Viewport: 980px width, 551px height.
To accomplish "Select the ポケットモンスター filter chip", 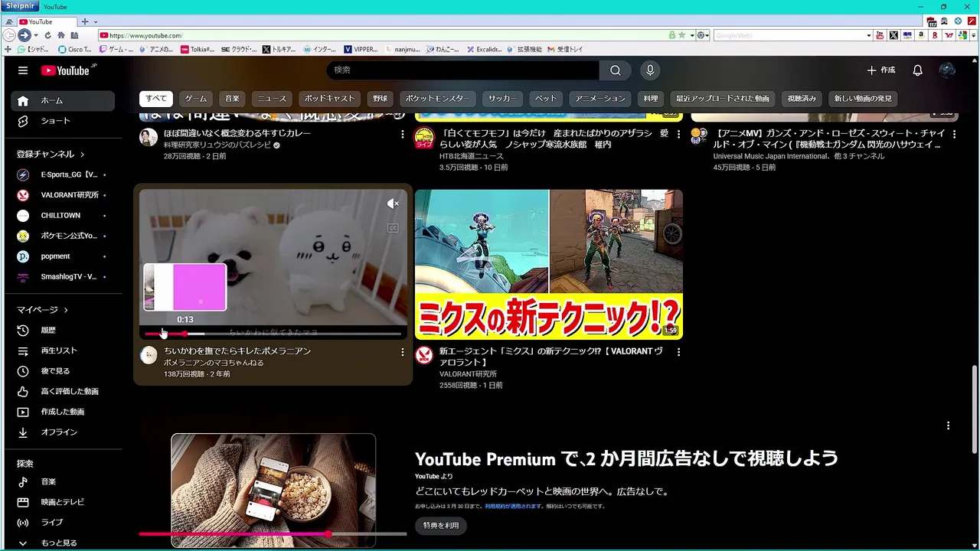I will pos(437,99).
